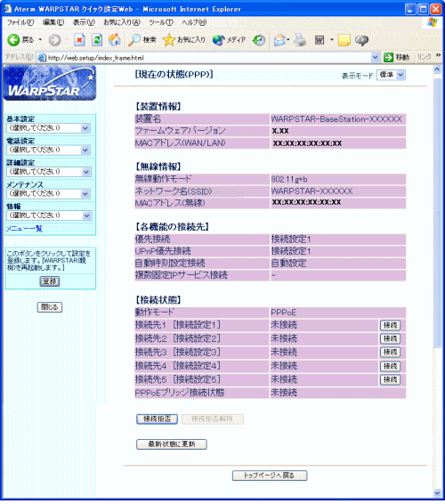Open the ヘルプ menu
The image size is (445, 504).
(x=194, y=22)
